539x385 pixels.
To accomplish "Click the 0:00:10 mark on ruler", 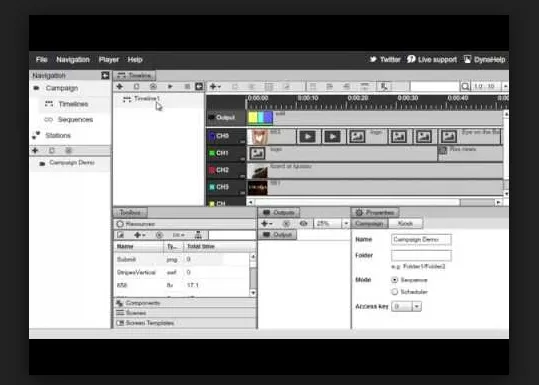I will point(308,98).
